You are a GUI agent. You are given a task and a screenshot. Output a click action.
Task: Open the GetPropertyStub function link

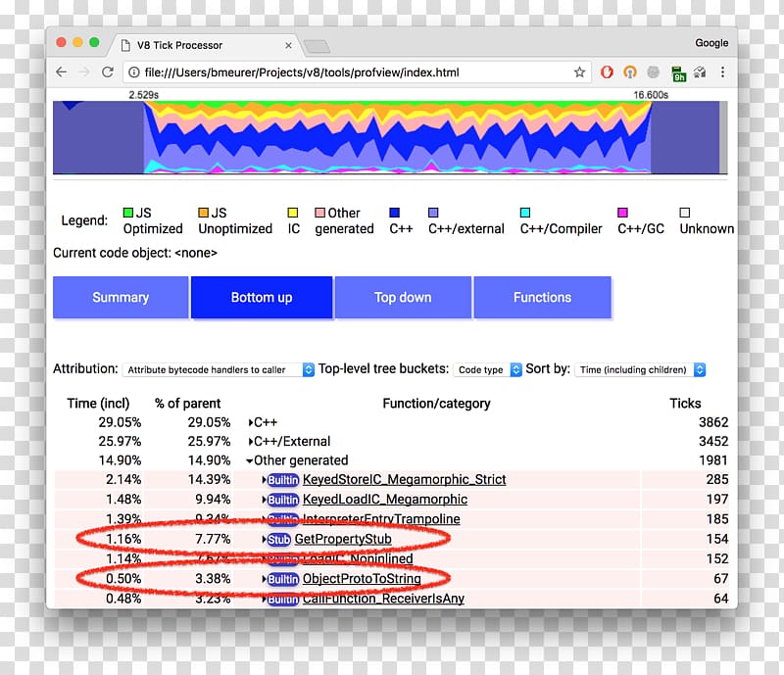(x=343, y=540)
